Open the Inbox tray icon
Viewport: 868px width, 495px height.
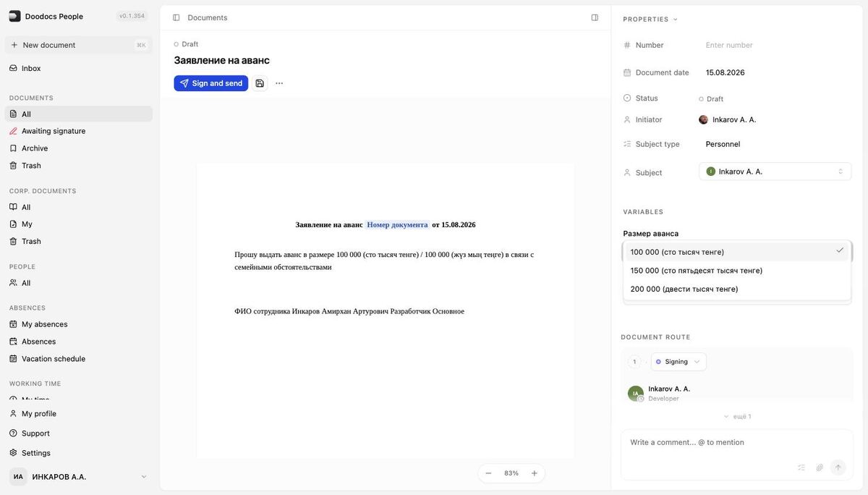click(13, 68)
